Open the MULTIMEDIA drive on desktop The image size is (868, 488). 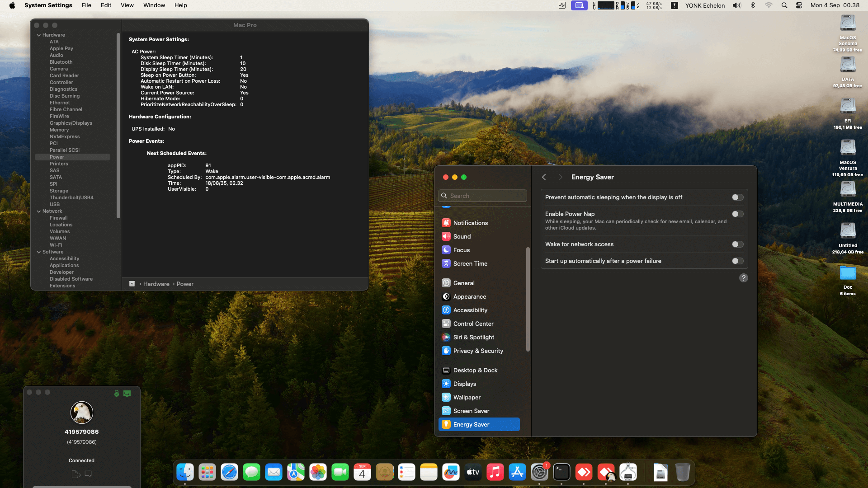[x=848, y=190]
